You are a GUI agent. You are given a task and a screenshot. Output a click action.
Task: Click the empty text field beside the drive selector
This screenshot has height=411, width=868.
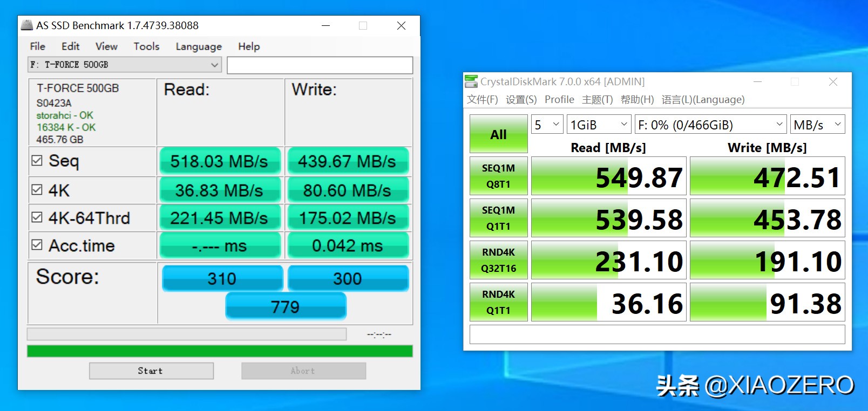pyautogui.click(x=320, y=65)
